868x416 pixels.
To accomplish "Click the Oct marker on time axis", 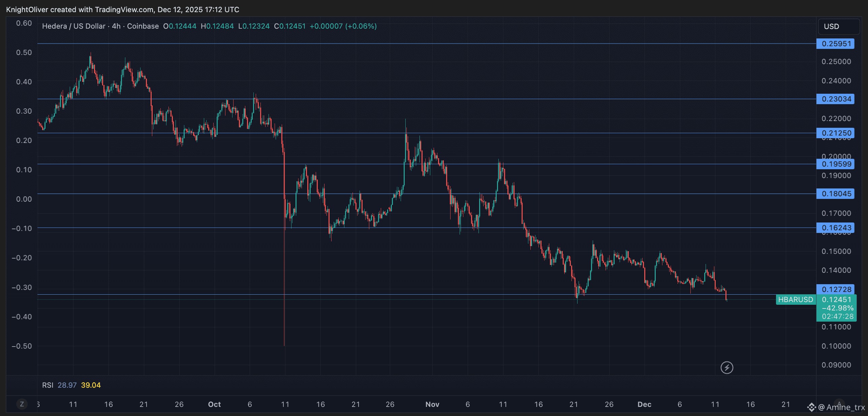I will 214,404.
